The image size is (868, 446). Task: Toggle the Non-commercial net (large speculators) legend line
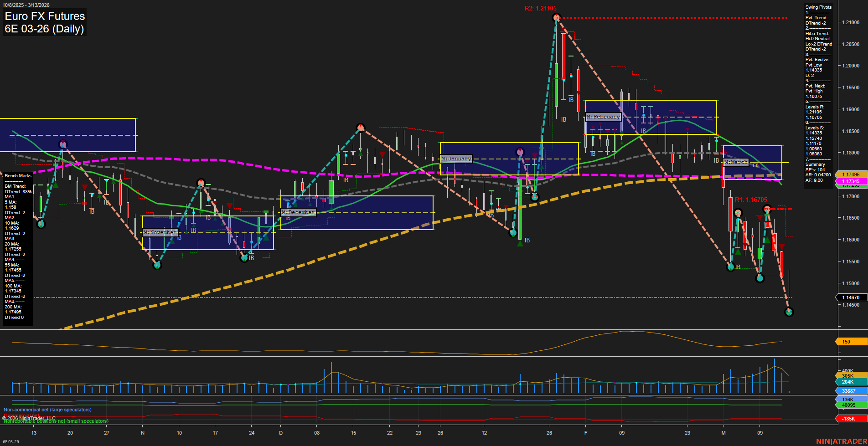47,410
